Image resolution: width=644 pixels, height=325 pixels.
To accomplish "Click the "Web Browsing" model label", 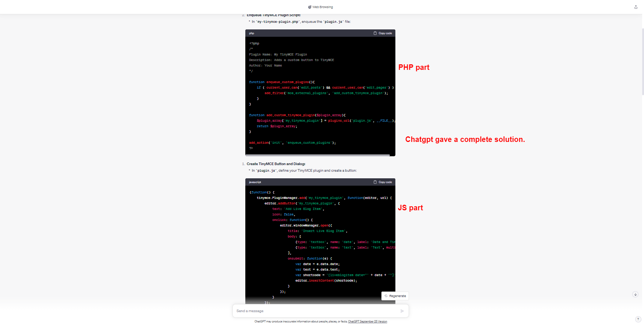I will (x=323, y=7).
